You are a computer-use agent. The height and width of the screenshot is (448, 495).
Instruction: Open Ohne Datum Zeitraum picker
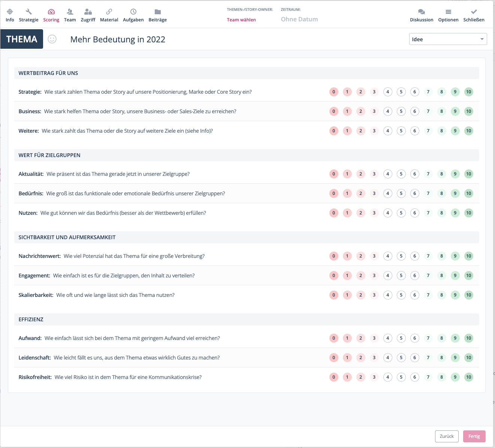(x=299, y=19)
